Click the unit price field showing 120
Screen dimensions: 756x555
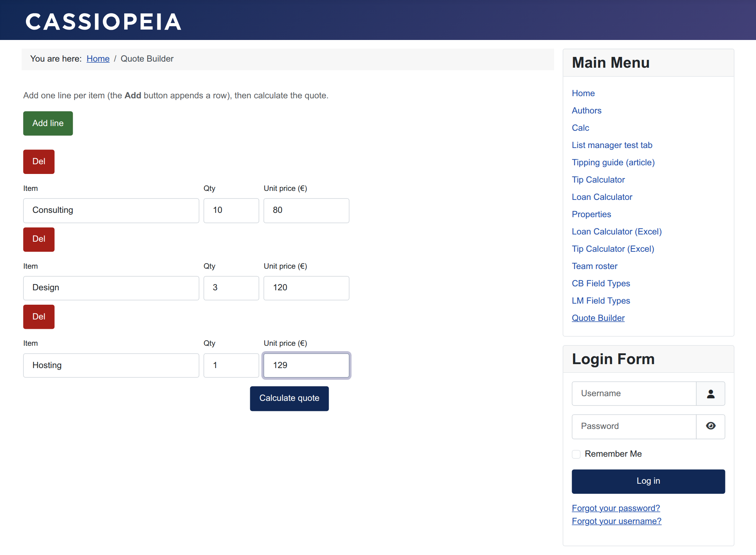[x=306, y=288]
